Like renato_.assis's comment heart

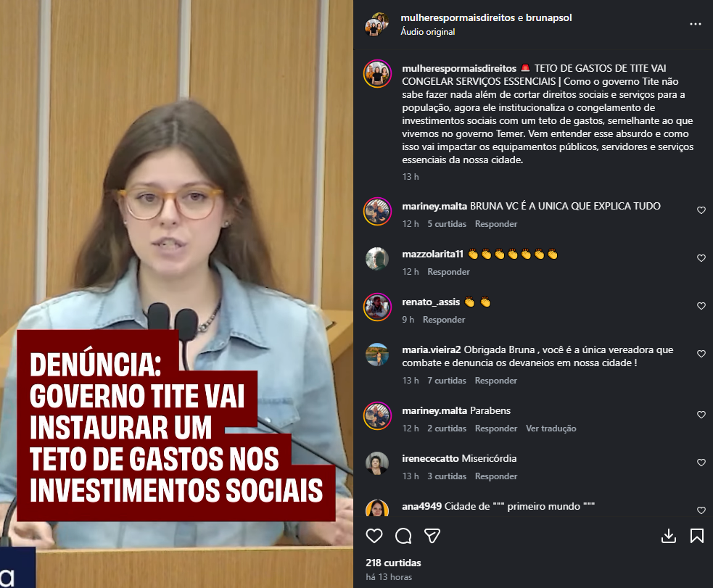tap(701, 306)
